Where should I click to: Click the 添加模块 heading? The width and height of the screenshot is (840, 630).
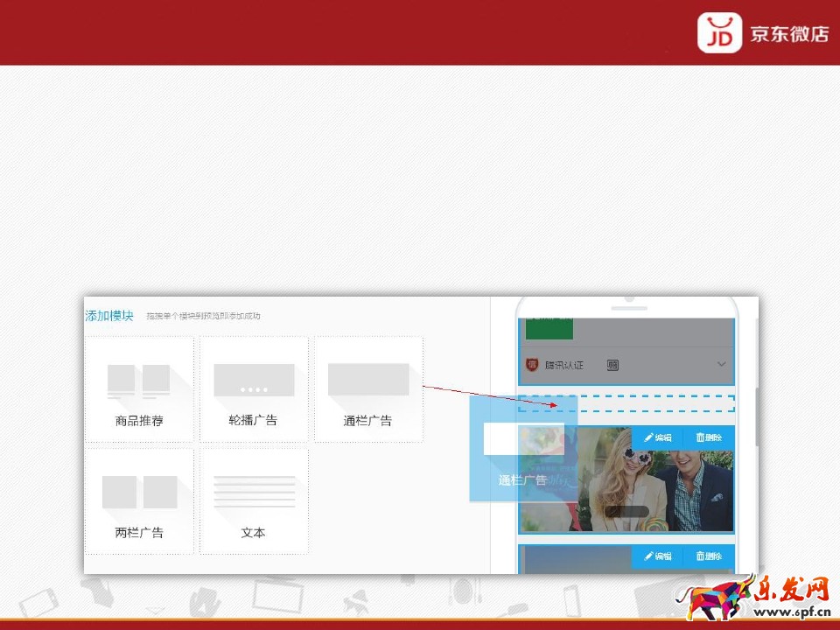click(x=109, y=316)
